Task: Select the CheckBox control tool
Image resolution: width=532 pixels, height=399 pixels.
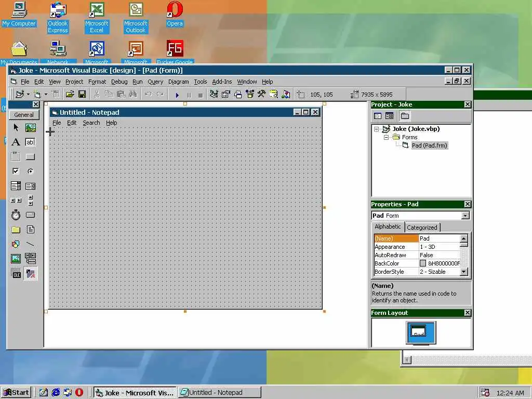Action: (x=16, y=171)
